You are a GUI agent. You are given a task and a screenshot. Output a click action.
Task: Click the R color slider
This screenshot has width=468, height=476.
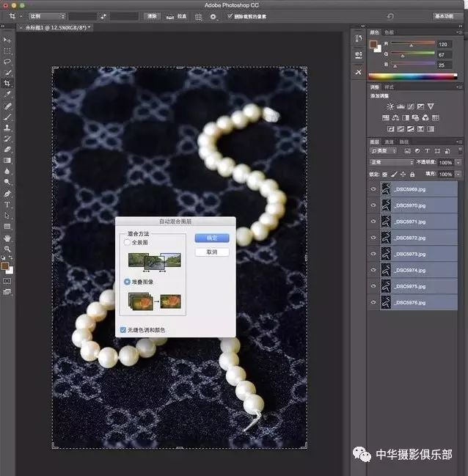point(411,44)
